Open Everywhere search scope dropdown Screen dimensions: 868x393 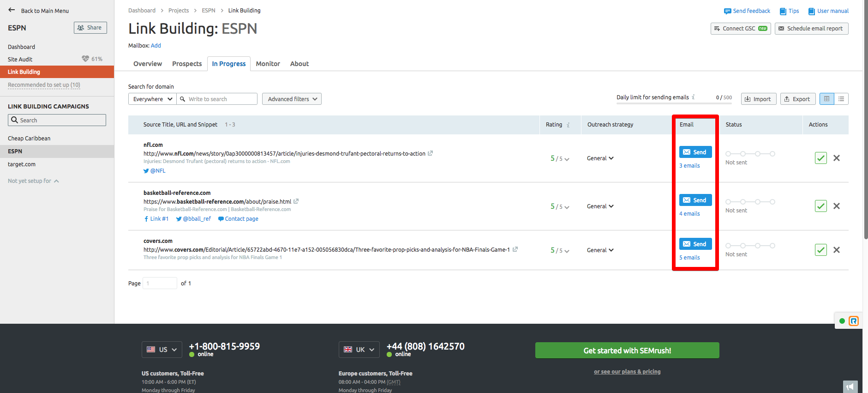pyautogui.click(x=152, y=99)
